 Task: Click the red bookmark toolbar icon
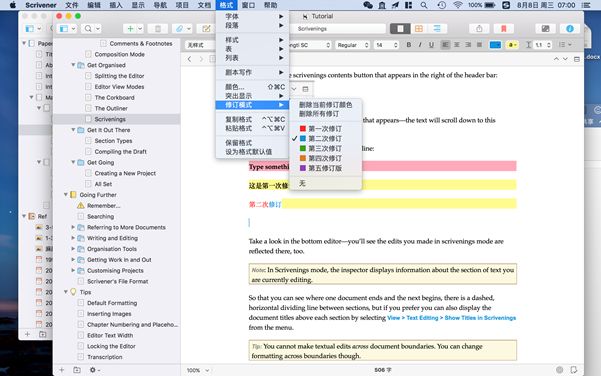pos(504,29)
